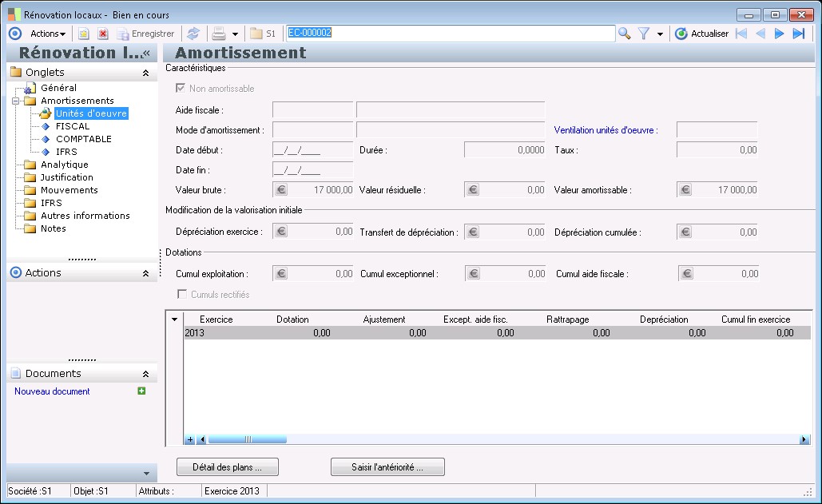
Task: Click the horizontal scrollbar thumb
Action: point(248,439)
